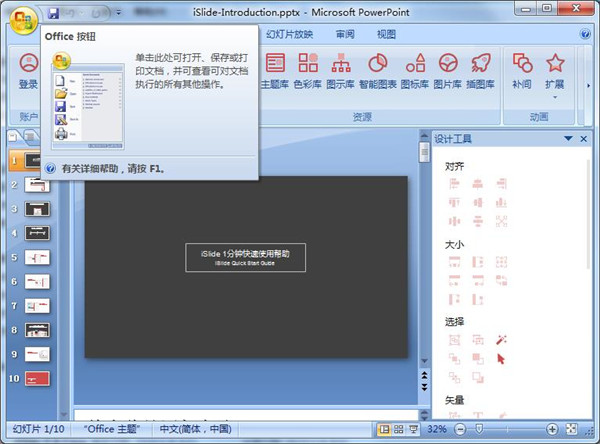600x444 pixels.
Task: Open the Customize Quick Access Toolbar dropdown
Action: click(x=119, y=13)
